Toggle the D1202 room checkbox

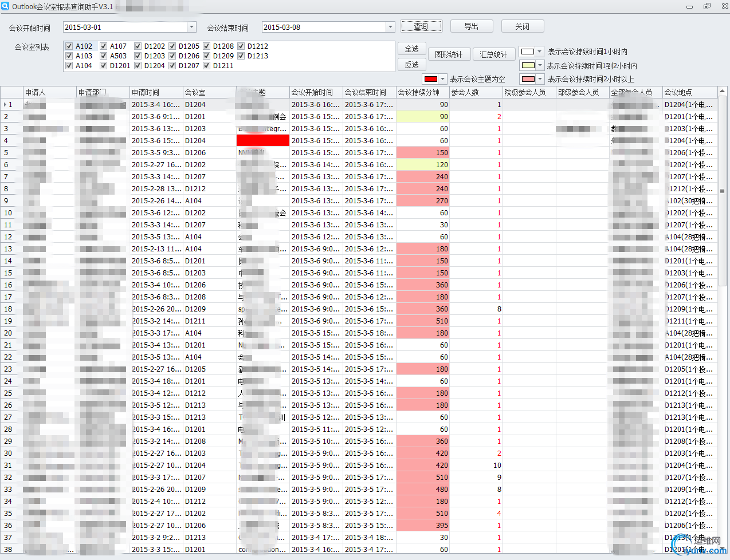click(x=138, y=46)
